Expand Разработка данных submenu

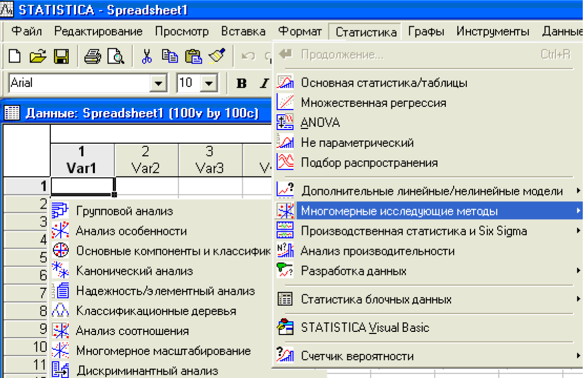(579, 271)
